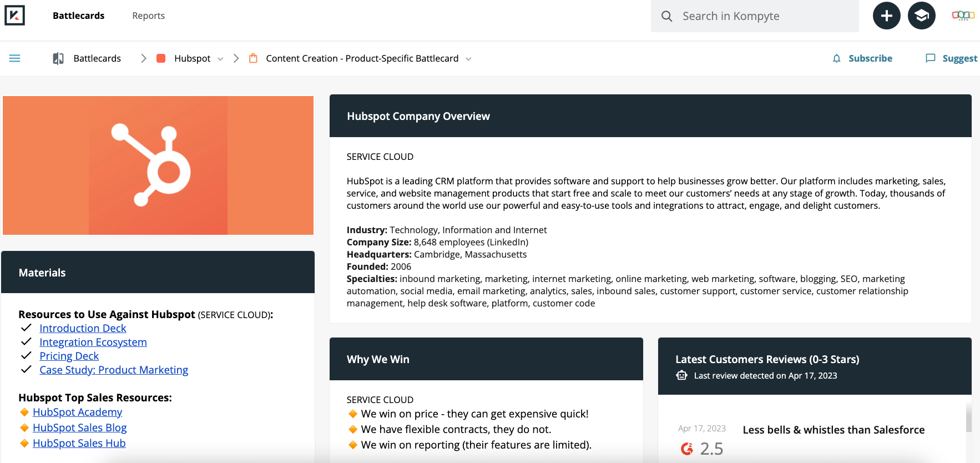Click 'We win on price' bullet text
The width and height of the screenshot is (980, 463).
[x=474, y=414]
